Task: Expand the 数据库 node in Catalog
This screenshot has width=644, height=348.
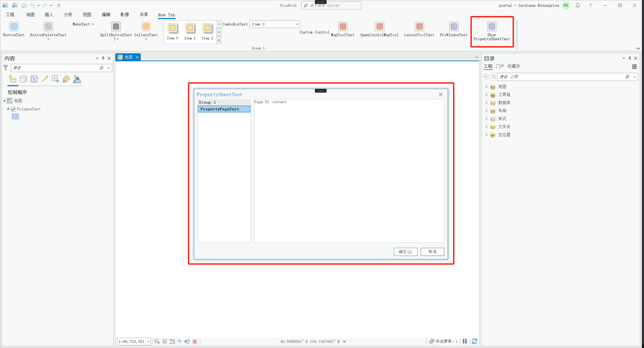Action: [487, 103]
